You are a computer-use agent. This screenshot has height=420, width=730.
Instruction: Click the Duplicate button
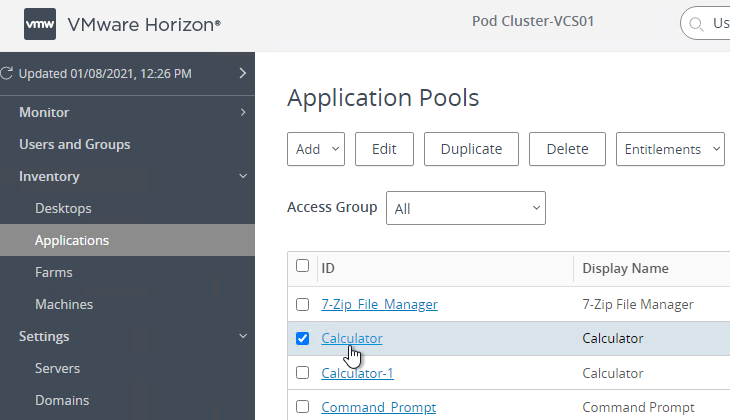[471, 149]
